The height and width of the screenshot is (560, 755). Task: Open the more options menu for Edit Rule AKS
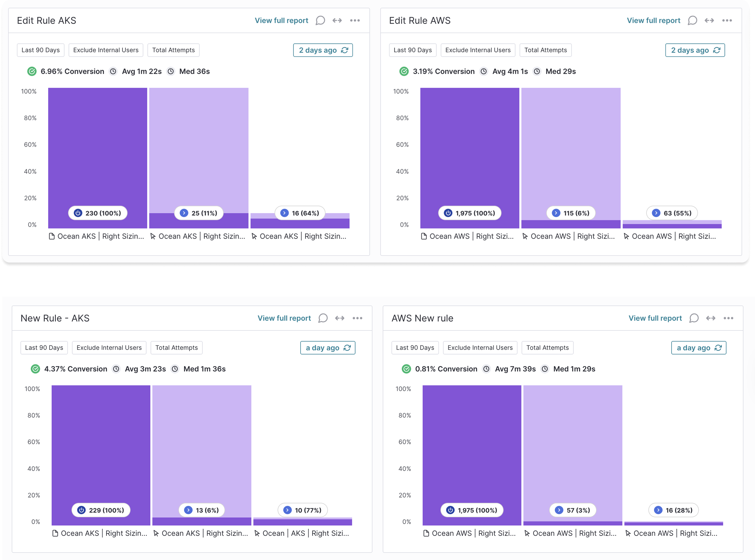click(355, 20)
